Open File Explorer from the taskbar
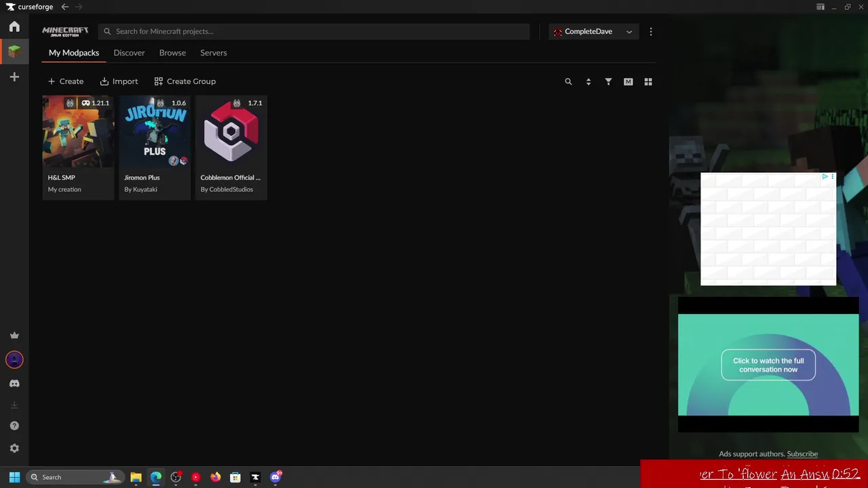 click(x=136, y=477)
